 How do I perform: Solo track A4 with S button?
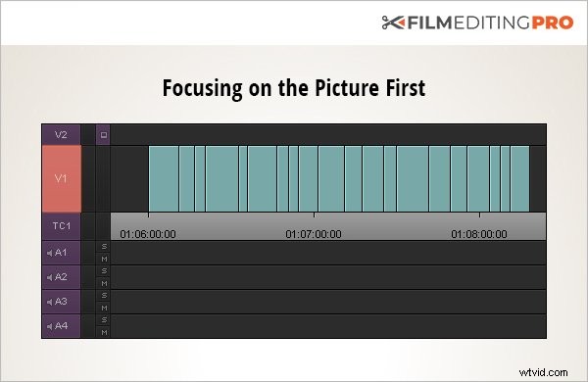(104, 319)
